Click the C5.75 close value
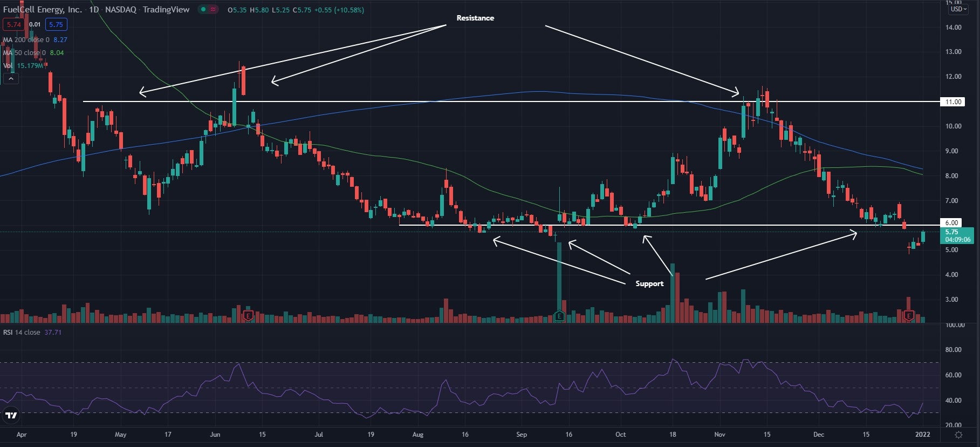This screenshot has width=980, height=447. pos(302,10)
